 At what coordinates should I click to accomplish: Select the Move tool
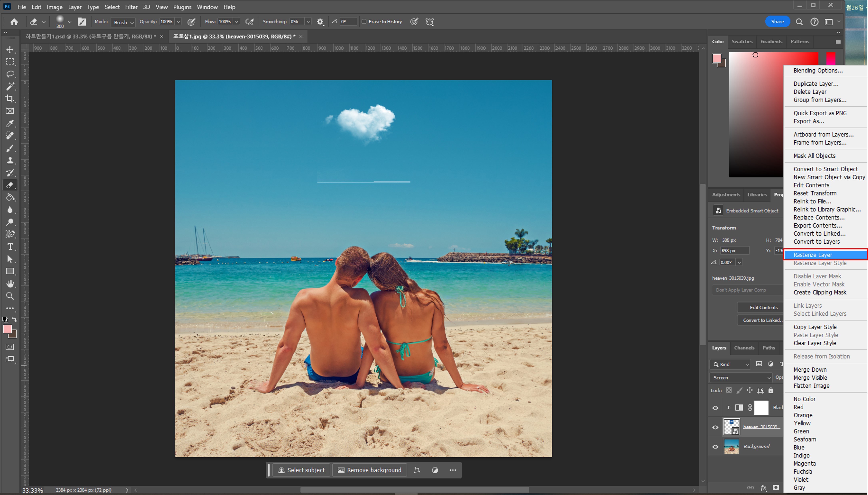tap(10, 50)
